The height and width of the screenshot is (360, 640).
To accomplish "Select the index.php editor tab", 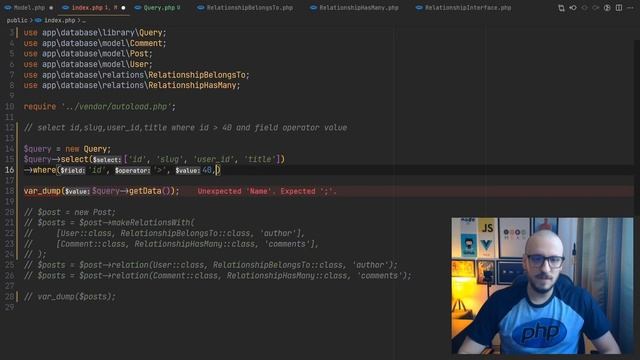I will pyautogui.click(x=94, y=8).
